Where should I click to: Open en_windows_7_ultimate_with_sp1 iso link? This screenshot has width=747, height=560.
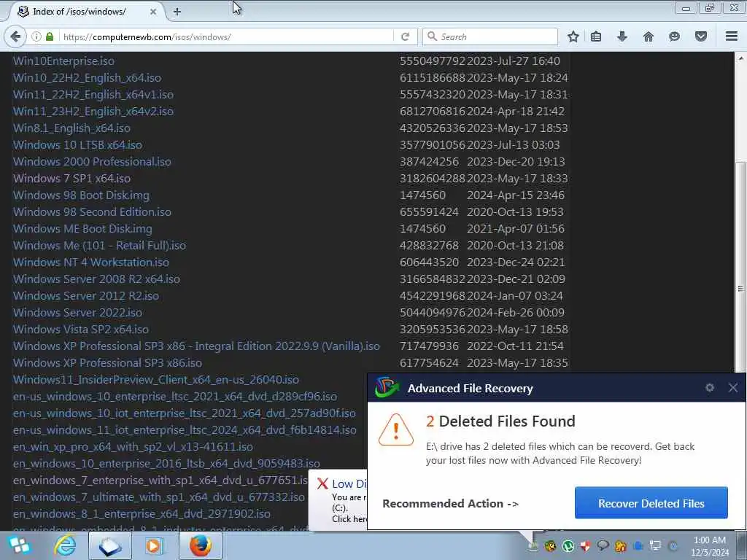158,497
